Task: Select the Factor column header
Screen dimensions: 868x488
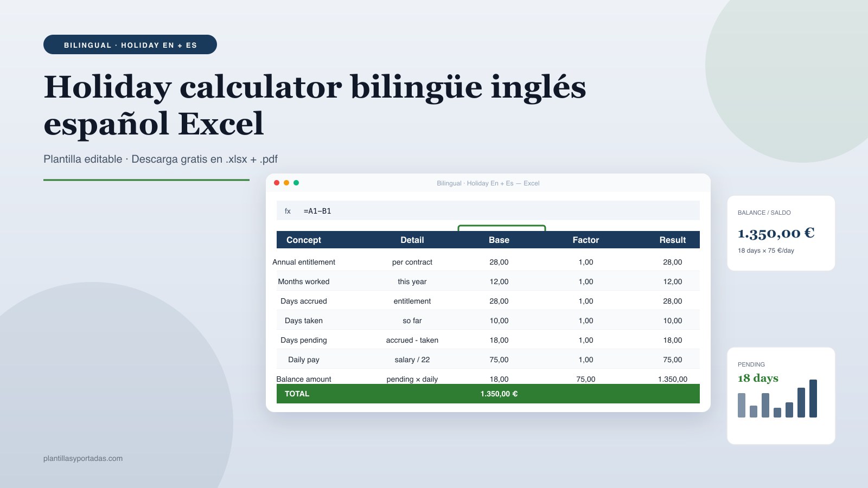Action: pos(586,240)
